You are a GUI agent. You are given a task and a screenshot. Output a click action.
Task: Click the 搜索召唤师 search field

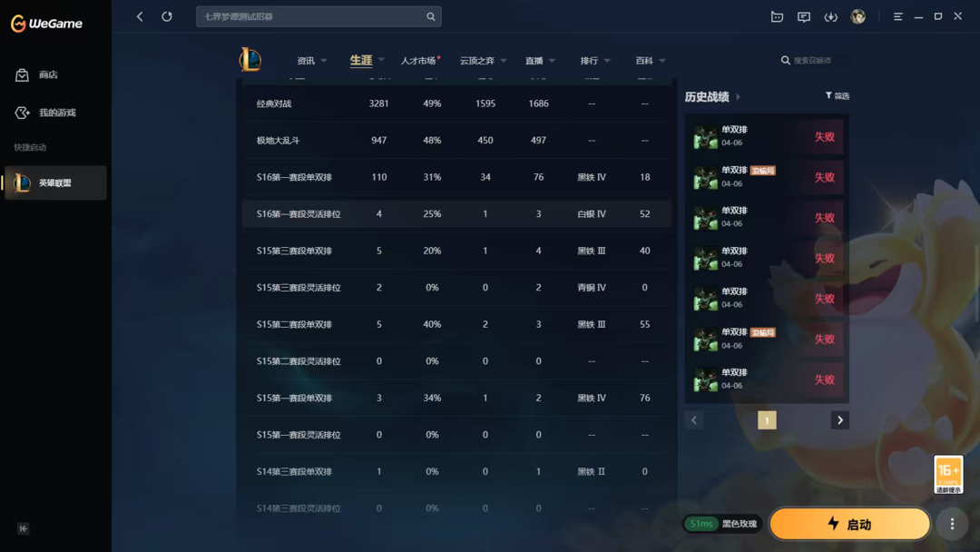pyautogui.click(x=812, y=61)
